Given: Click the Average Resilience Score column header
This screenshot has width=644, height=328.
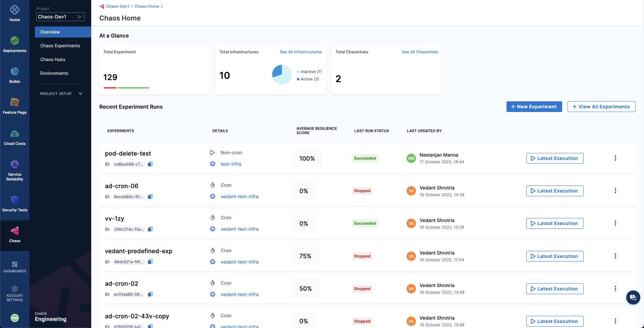Looking at the screenshot, I should [317, 131].
